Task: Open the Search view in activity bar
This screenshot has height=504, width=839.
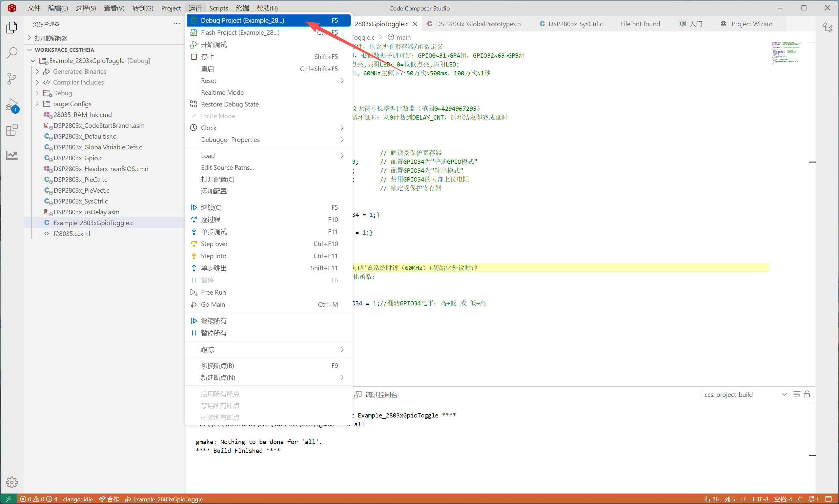Action: (x=12, y=53)
